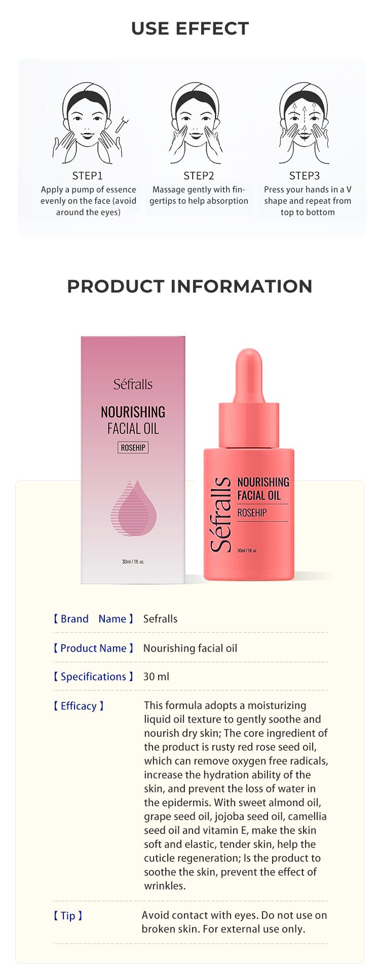Click the Brand Name label
This screenshot has height=980, width=380.
pyautogui.click(x=93, y=619)
